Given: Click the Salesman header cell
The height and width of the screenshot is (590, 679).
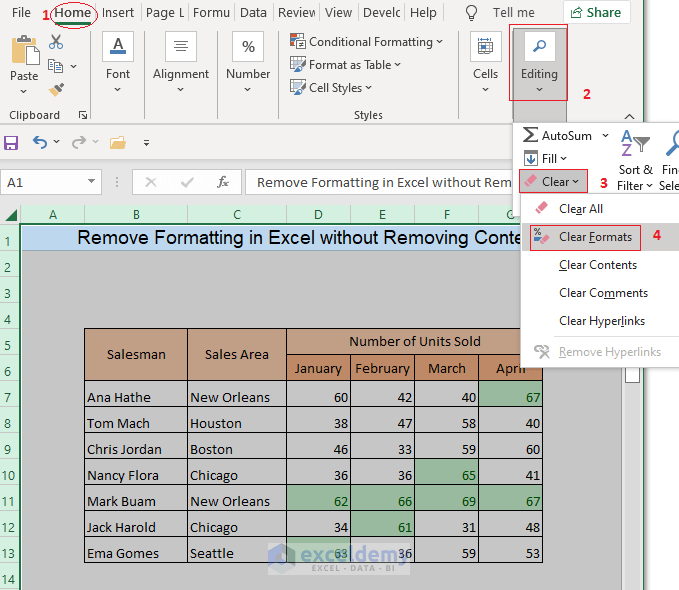Looking at the screenshot, I should click(x=136, y=354).
